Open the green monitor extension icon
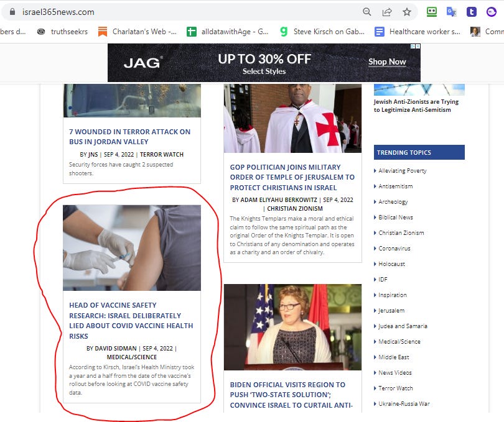Screen dimensions: 504x422 [432, 12]
